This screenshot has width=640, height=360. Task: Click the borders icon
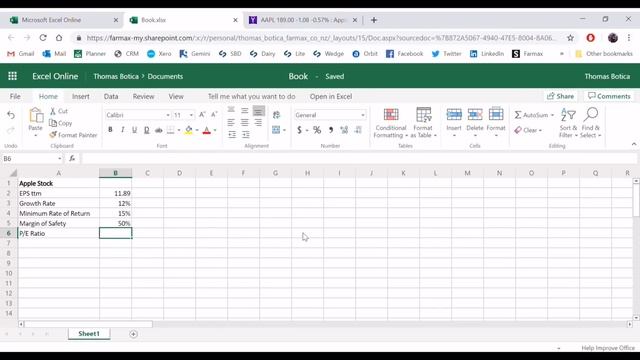[x=171, y=130]
